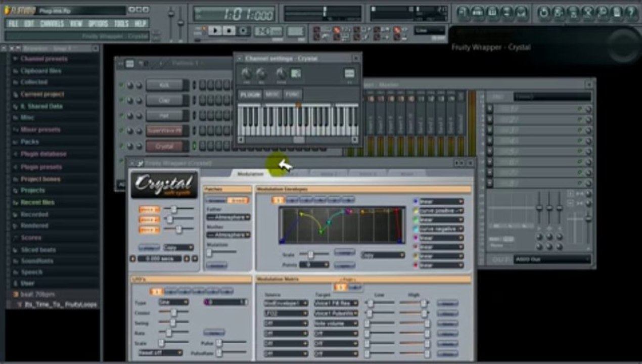Click the FX track selector in Channel settings

click(x=349, y=74)
